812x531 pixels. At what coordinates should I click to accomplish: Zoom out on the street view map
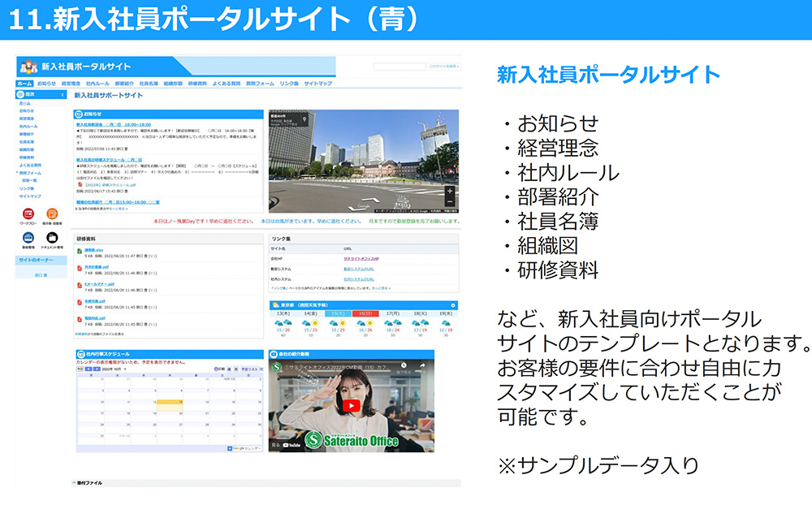(450, 201)
